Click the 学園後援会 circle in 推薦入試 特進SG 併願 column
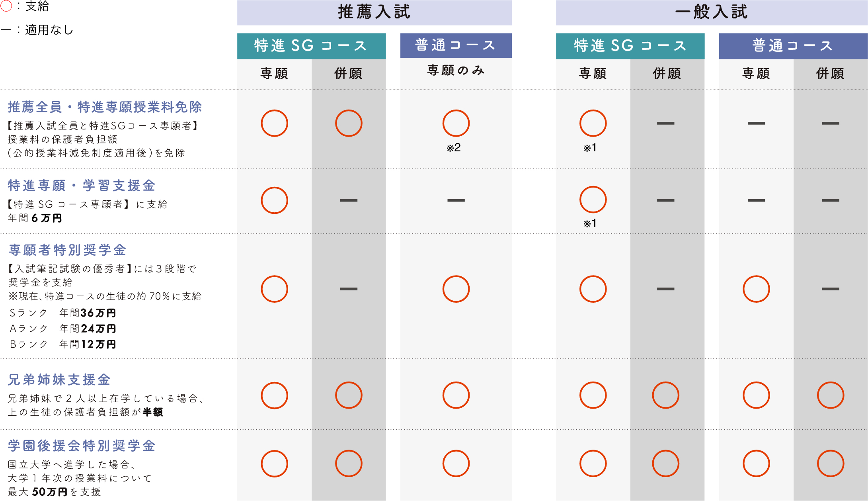Image resolution: width=868 pixels, height=501 pixels. pyautogui.click(x=349, y=463)
